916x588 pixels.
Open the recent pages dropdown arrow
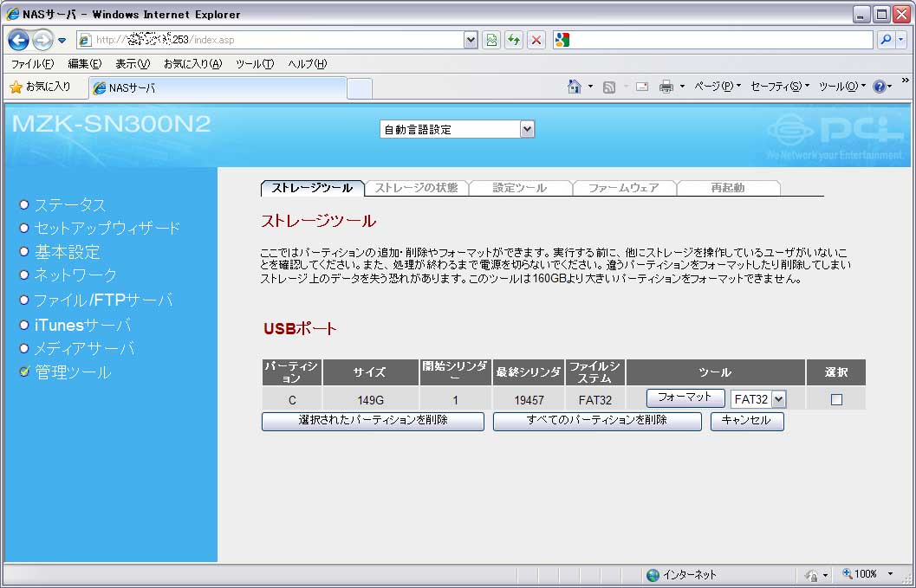[62, 41]
